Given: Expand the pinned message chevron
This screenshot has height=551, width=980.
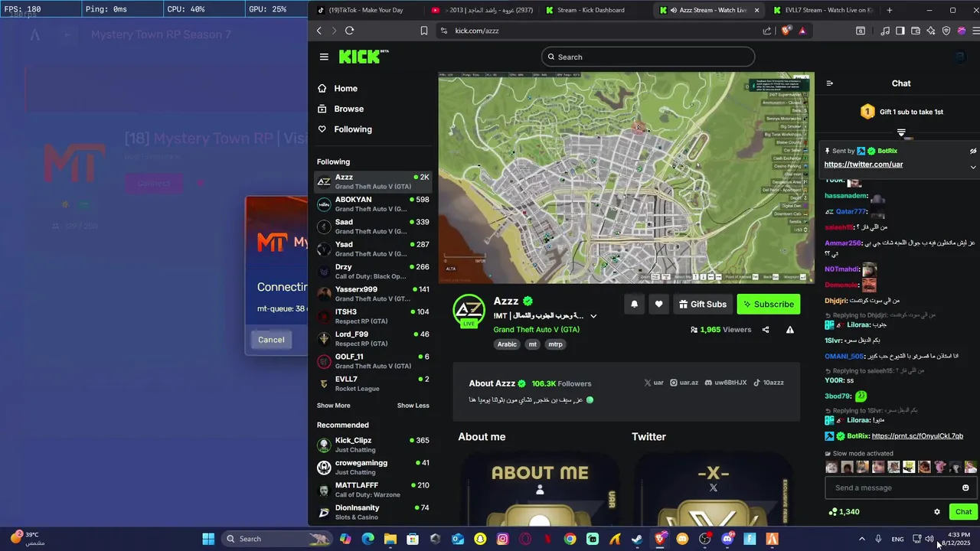Looking at the screenshot, I should tap(973, 167).
